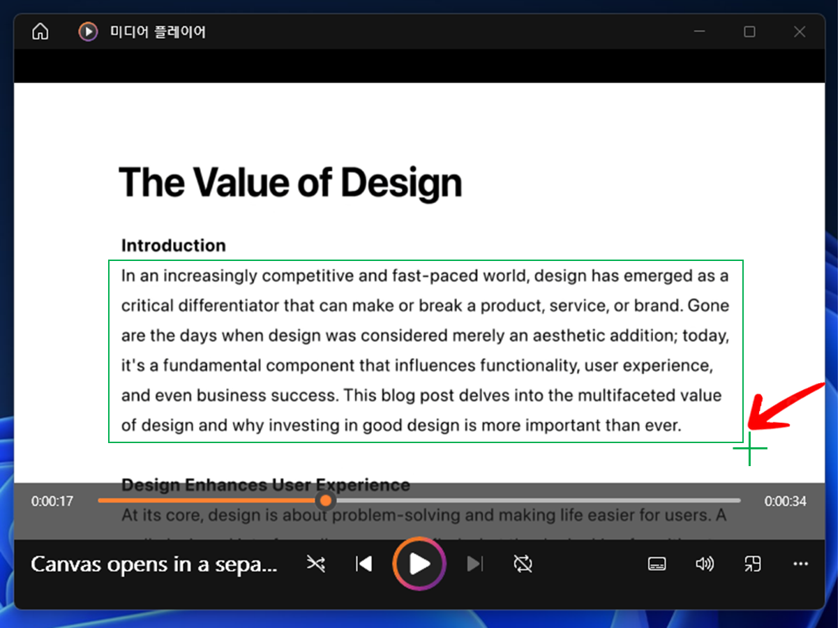Maximize the Media Player window
Image resolution: width=840 pixels, height=628 pixels.
pos(749,32)
